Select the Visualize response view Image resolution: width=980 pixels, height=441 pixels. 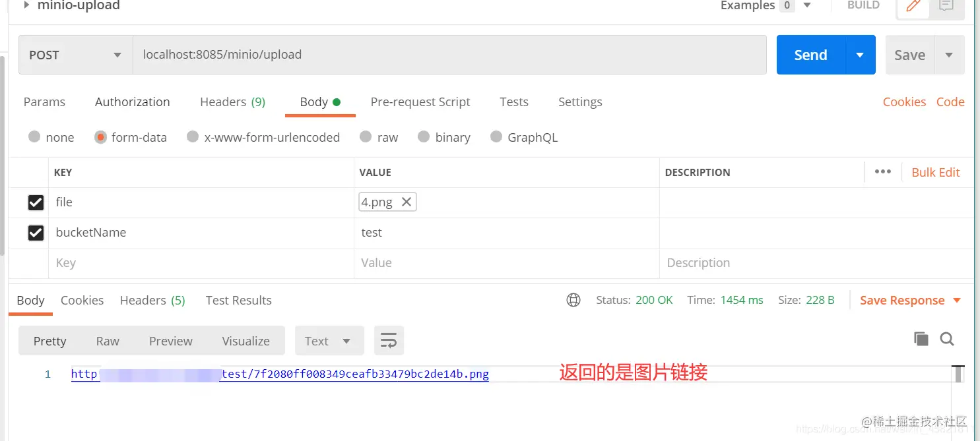246,341
